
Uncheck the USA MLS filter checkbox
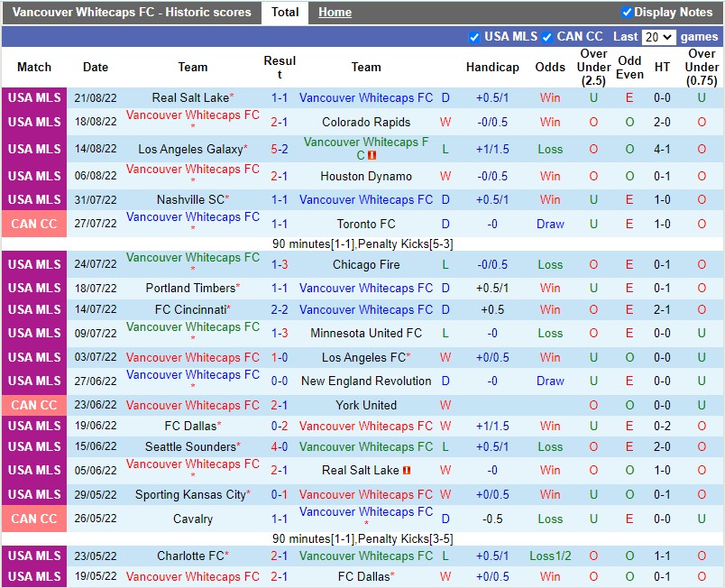click(x=474, y=37)
